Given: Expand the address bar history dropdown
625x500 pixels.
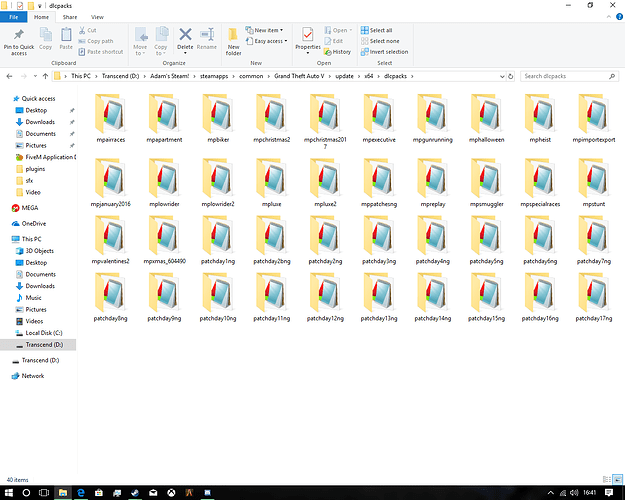Looking at the screenshot, I should (502, 76).
